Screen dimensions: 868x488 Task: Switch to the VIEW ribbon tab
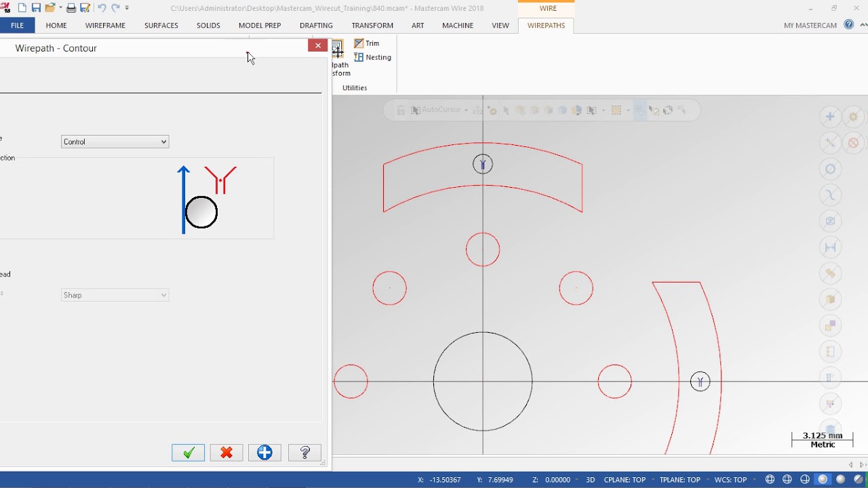(x=500, y=25)
